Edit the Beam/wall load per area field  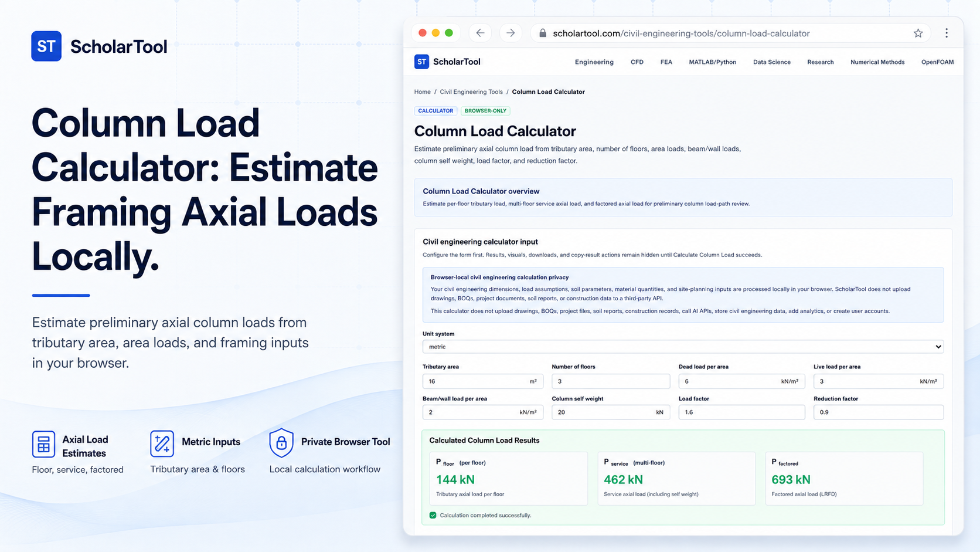(x=483, y=412)
